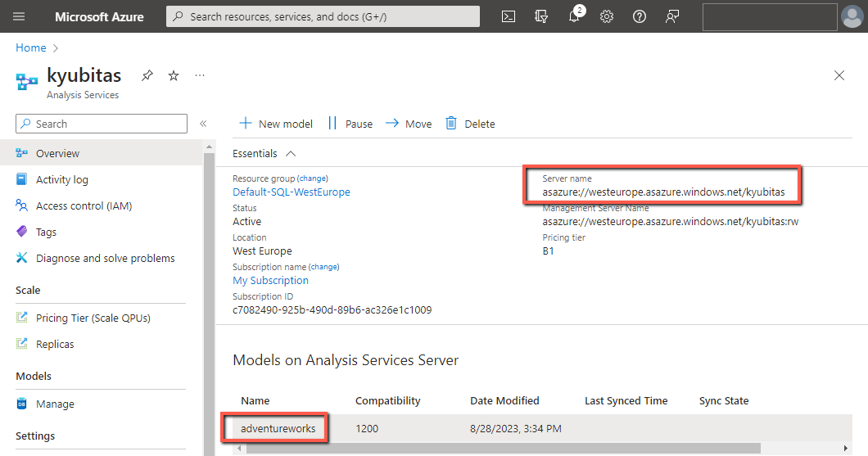The width and height of the screenshot is (868, 456).
Task: Click the Manage database icon
Action: tap(21, 404)
